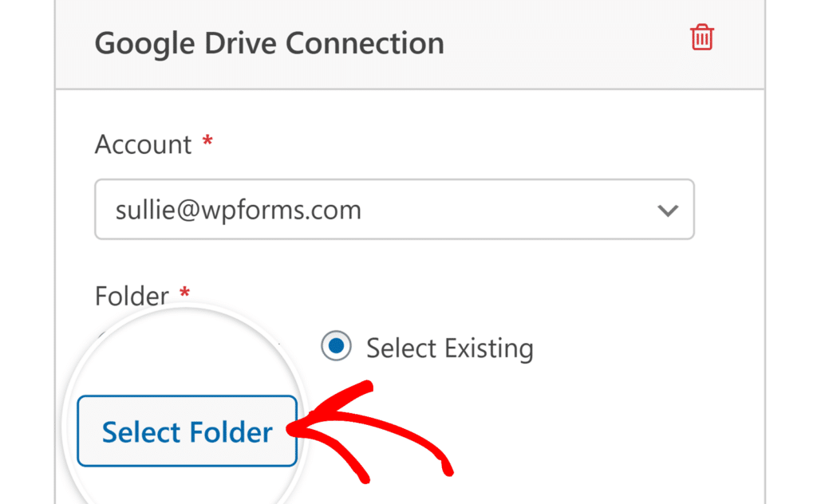Viewport: 817px width, 504px height.
Task: Click the word 'Folder' on the blue button
Action: coord(230,432)
